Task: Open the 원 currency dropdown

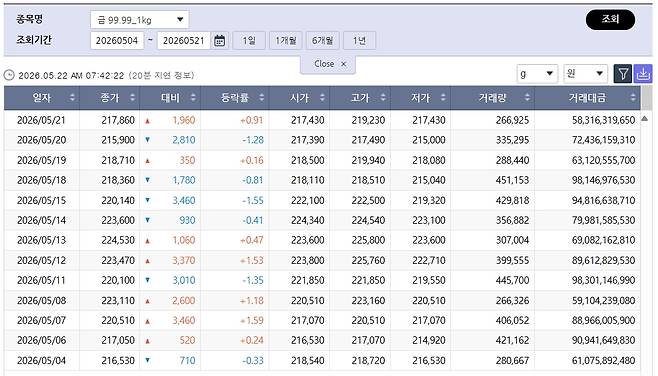Action: pos(585,74)
